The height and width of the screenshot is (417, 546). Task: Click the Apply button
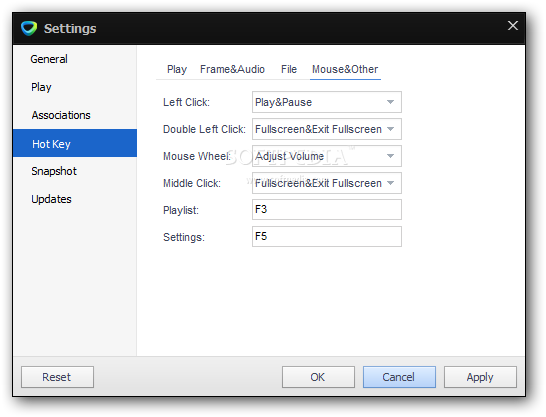click(480, 377)
